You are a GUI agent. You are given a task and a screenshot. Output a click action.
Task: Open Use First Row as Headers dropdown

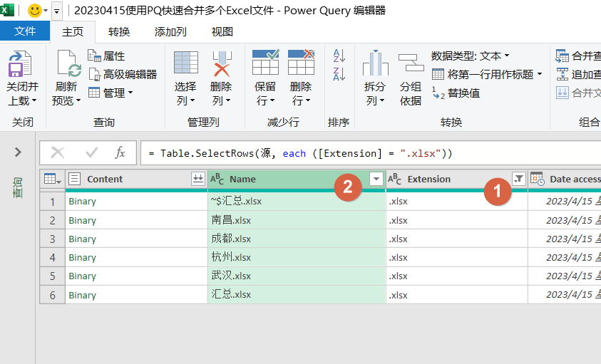[x=487, y=74]
